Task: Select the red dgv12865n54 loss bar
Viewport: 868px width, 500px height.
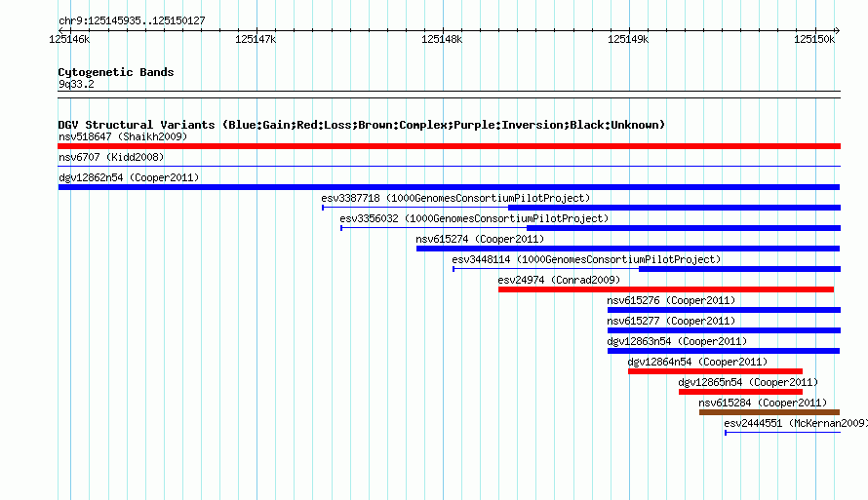Action: coord(740,392)
